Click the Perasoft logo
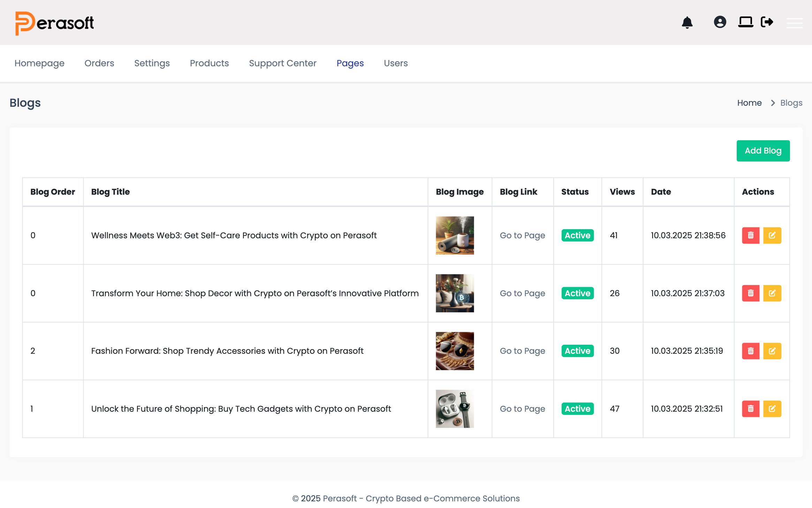The height and width of the screenshot is (508, 812). pyautogui.click(x=54, y=23)
